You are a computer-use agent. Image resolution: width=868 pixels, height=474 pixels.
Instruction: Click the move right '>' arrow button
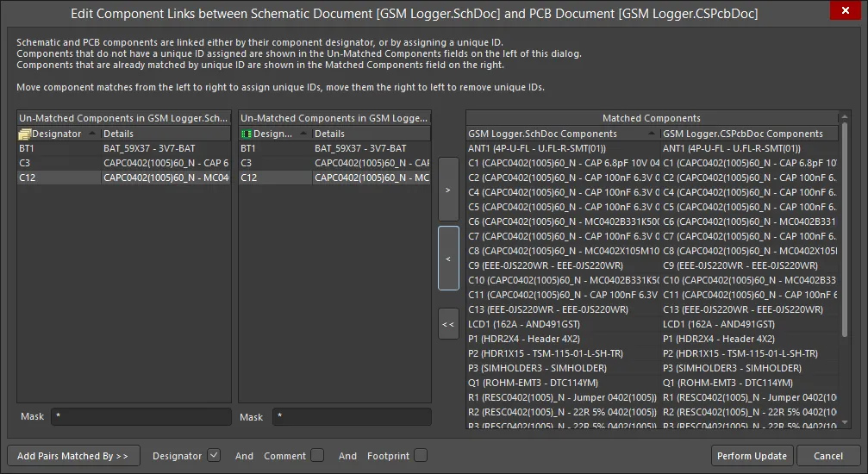(448, 189)
